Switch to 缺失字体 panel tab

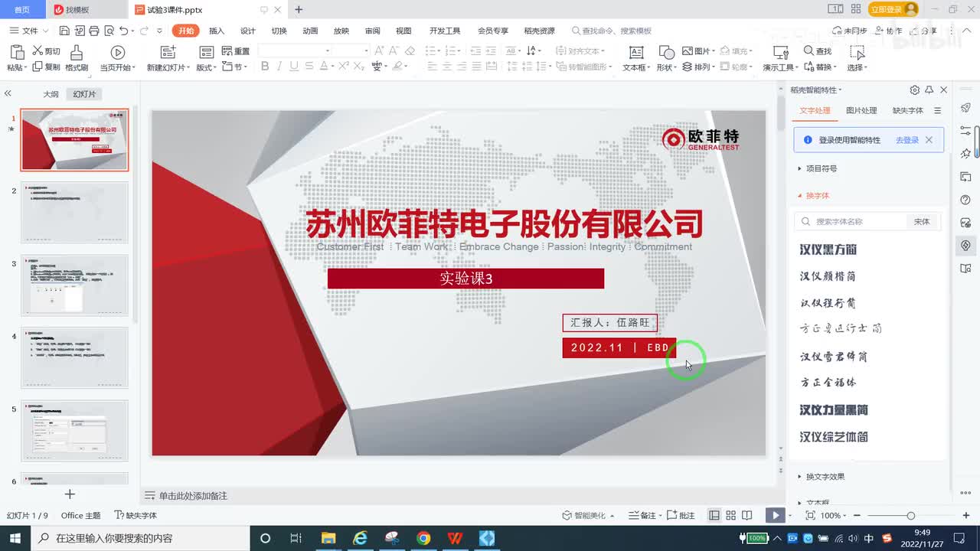pos(908,111)
